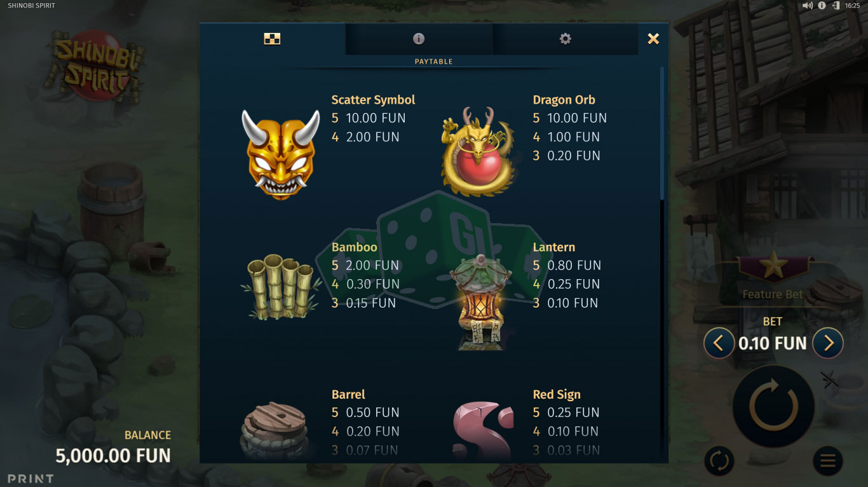Activate the Feature Bet star button
The image size is (868, 487).
[x=773, y=275]
